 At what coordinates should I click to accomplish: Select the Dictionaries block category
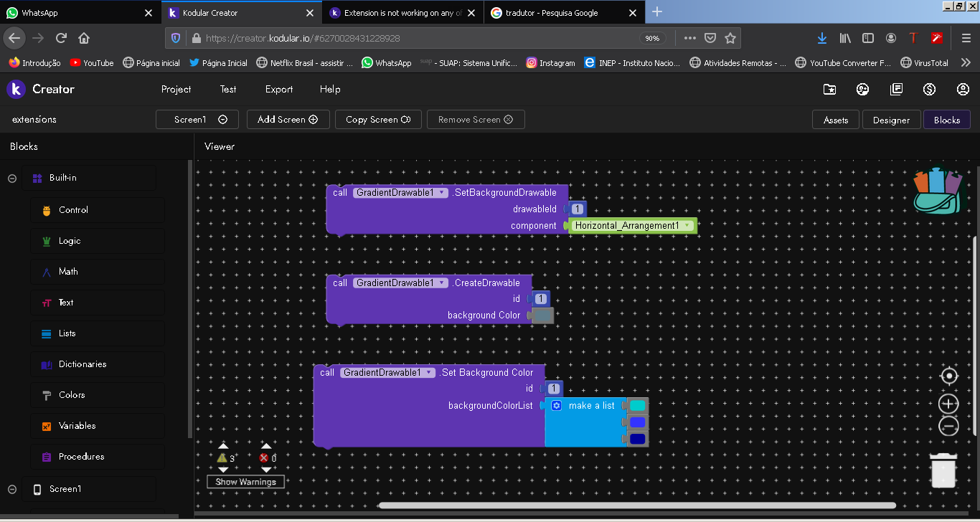coord(82,364)
